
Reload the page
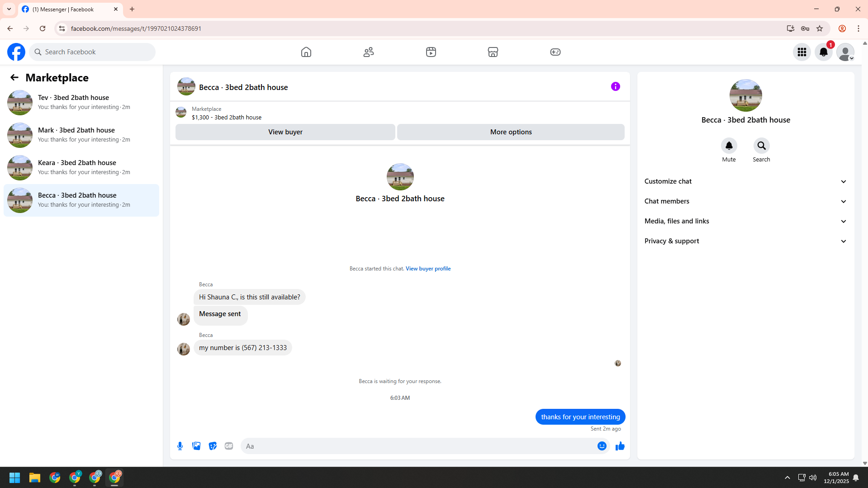tap(43, 28)
